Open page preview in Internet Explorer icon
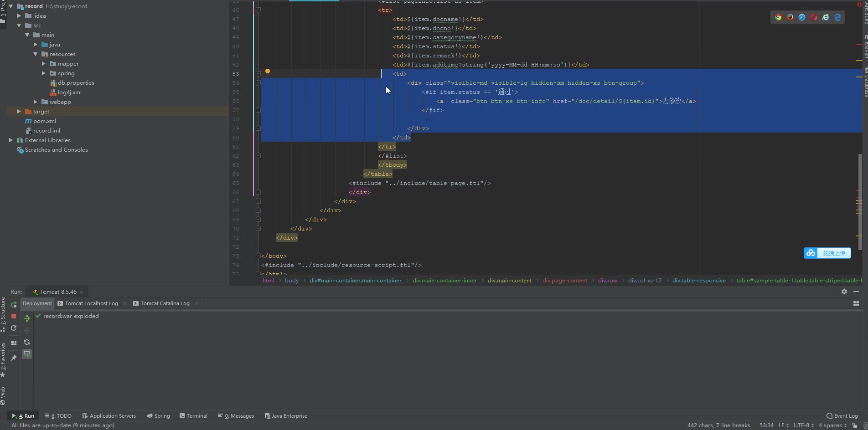Viewport: 868px width, 430px height. click(x=826, y=17)
